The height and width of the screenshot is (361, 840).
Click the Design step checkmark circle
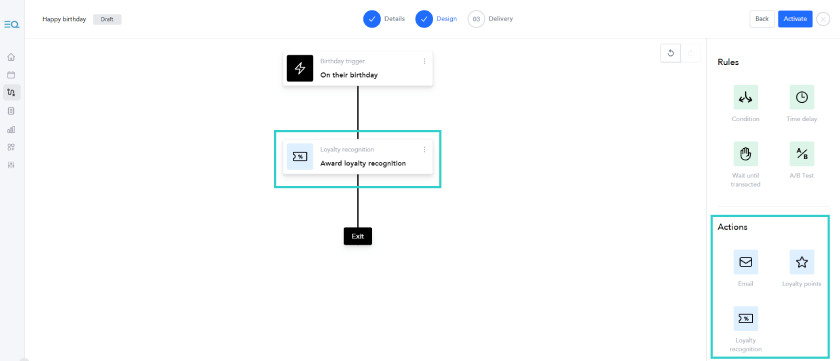coord(424,19)
